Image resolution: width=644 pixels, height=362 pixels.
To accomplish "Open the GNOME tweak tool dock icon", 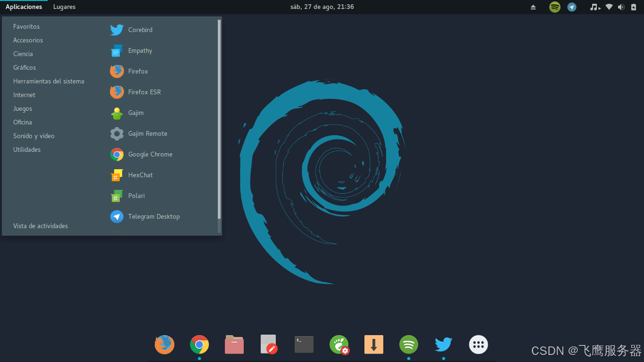I will pos(339,345).
